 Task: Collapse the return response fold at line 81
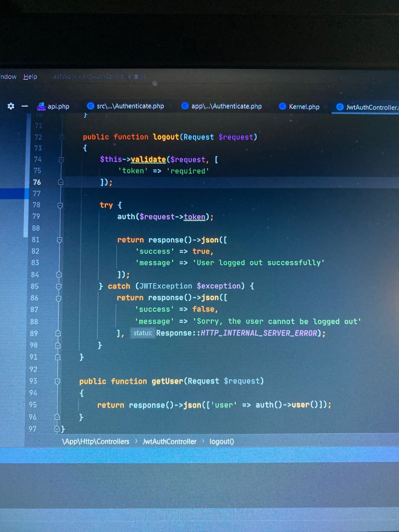60,240
